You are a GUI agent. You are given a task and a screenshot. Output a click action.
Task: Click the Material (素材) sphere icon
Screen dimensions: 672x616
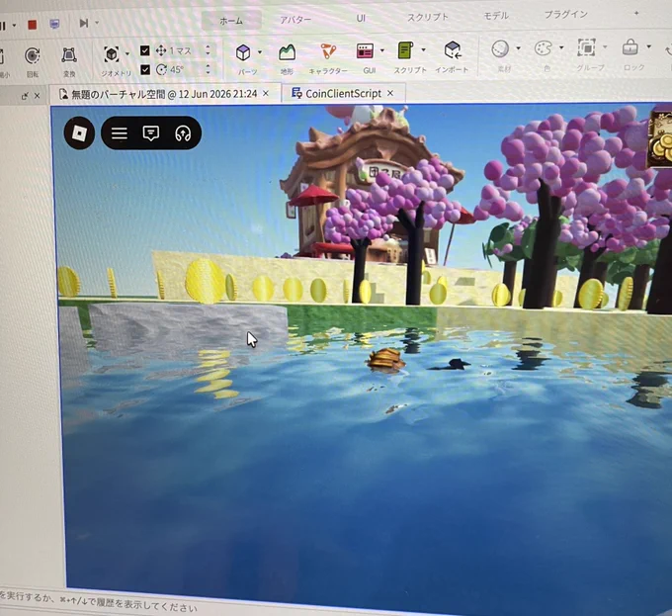pos(500,48)
